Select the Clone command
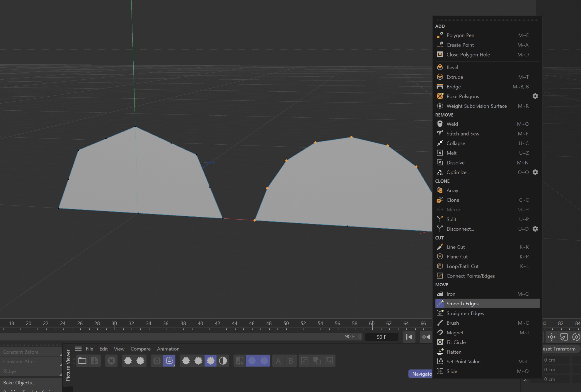This screenshot has height=392, width=581. coord(487,200)
